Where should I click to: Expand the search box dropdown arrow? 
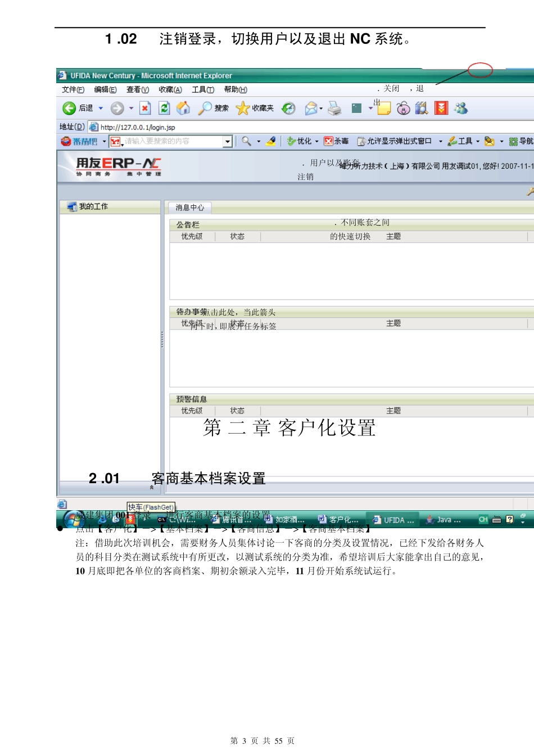228,142
